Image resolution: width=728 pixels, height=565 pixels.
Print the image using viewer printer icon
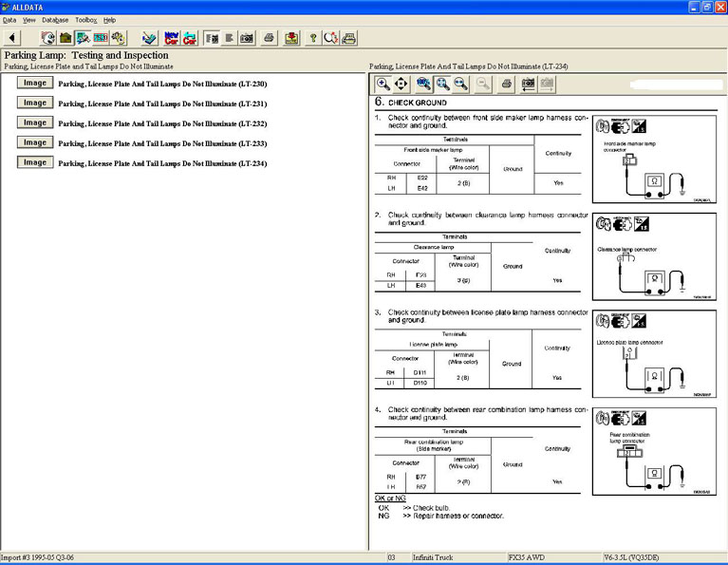506,84
